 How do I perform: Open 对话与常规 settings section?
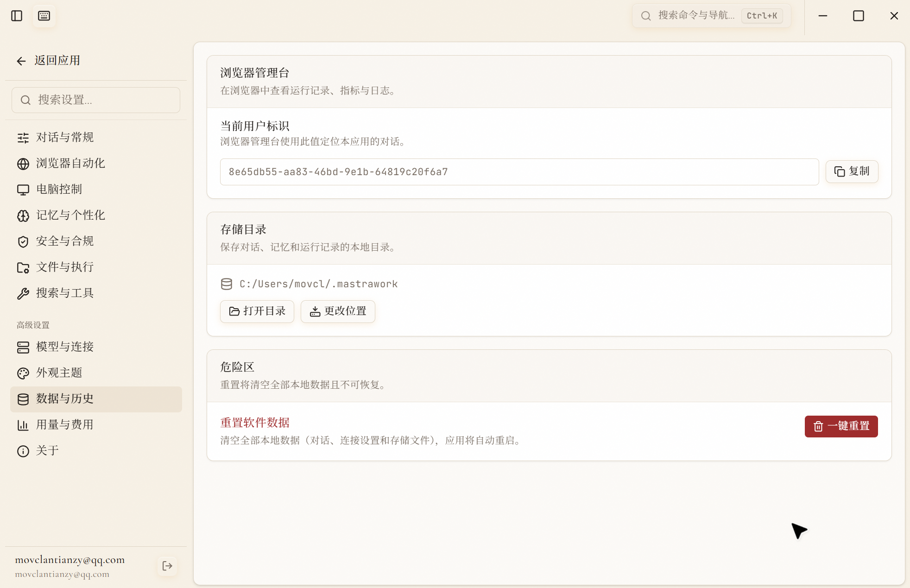pyautogui.click(x=96, y=138)
